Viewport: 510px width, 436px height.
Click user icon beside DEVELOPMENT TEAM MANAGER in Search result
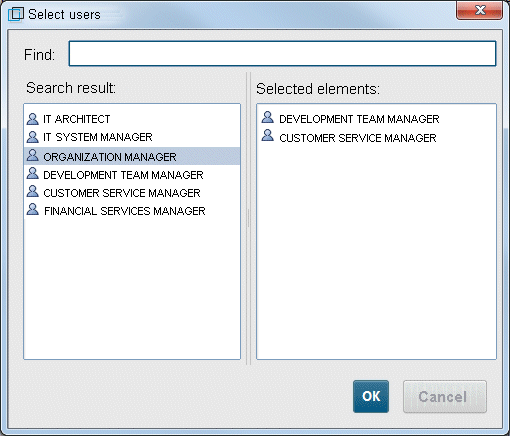click(x=33, y=173)
